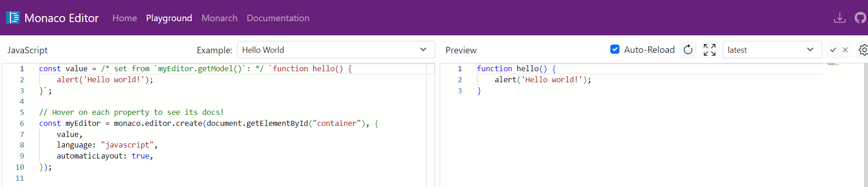Image resolution: width=868 pixels, height=187 pixels.
Task: Reload the preview with the refresh icon
Action: (688, 50)
